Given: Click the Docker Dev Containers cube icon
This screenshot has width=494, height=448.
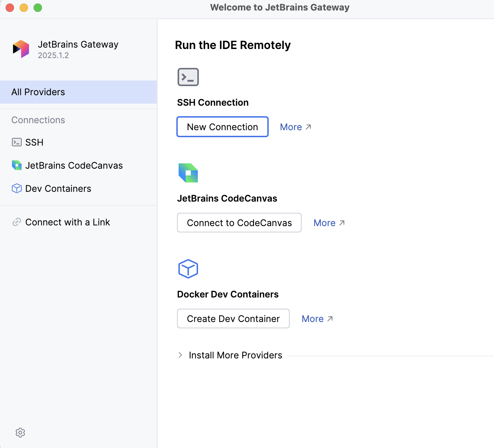Looking at the screenshot, I should click(188, 269).
